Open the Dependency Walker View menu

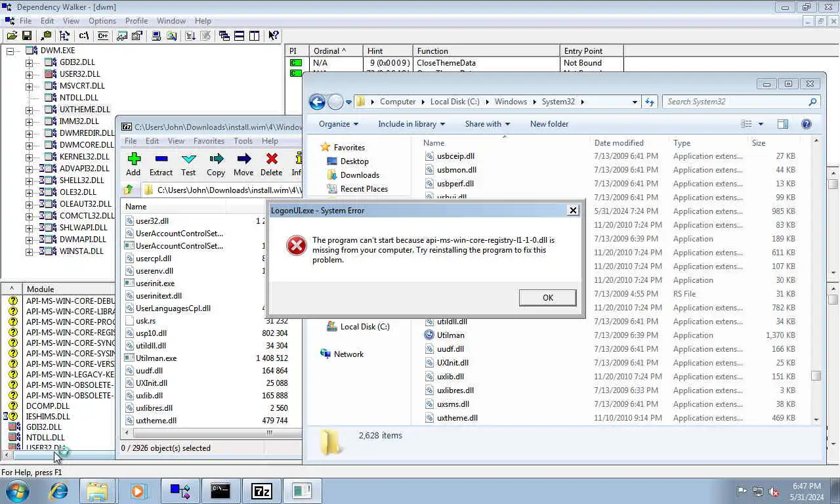click(71, 21)
